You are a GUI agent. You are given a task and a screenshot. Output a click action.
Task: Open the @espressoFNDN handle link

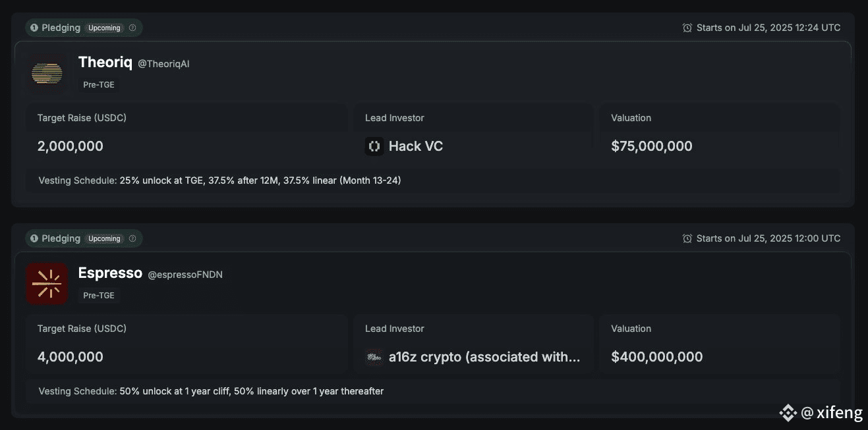[185, 275]
